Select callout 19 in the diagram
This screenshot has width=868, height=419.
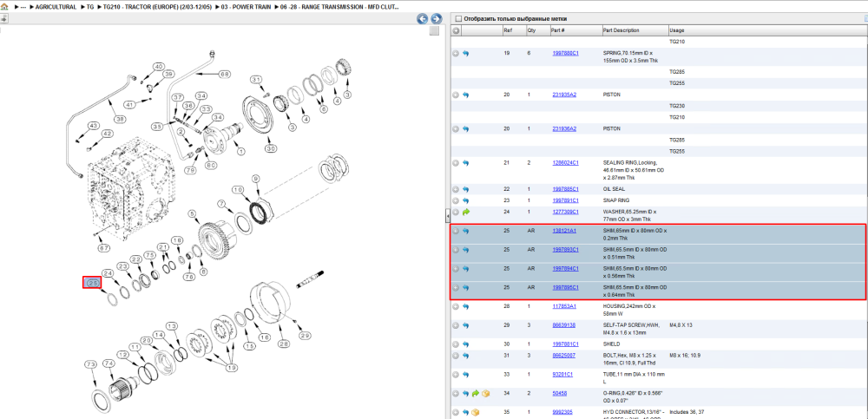[x=232, y=370]
